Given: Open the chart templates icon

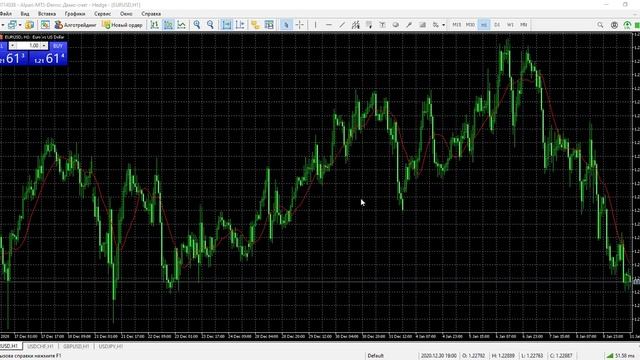Looking at the screenshot, I should click(269, 25).
